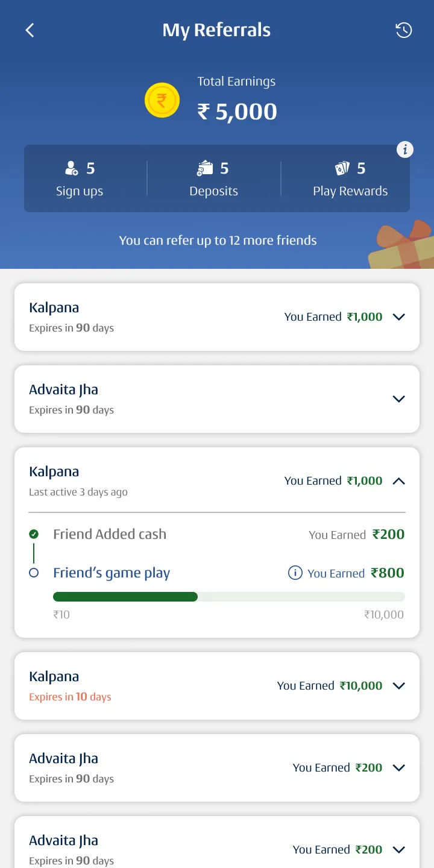Tap the Play Rewards cards icon

pyautogui.click(x=342, y=168)
